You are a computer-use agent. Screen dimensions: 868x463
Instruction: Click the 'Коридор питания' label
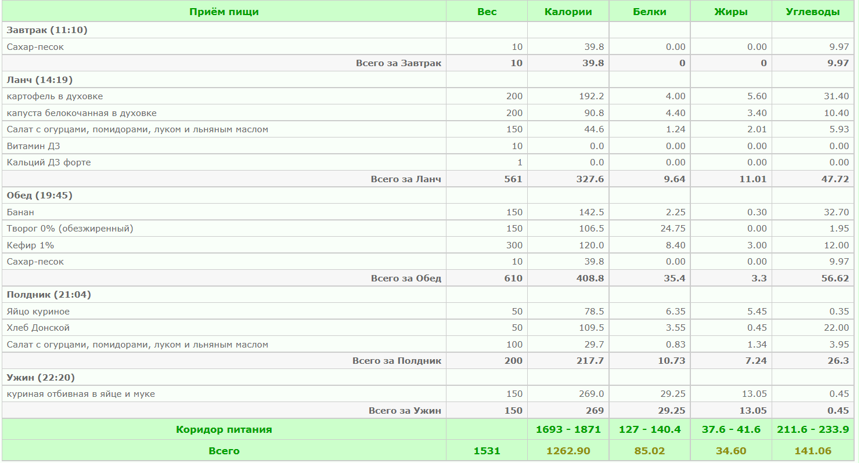tap(224, 430)
